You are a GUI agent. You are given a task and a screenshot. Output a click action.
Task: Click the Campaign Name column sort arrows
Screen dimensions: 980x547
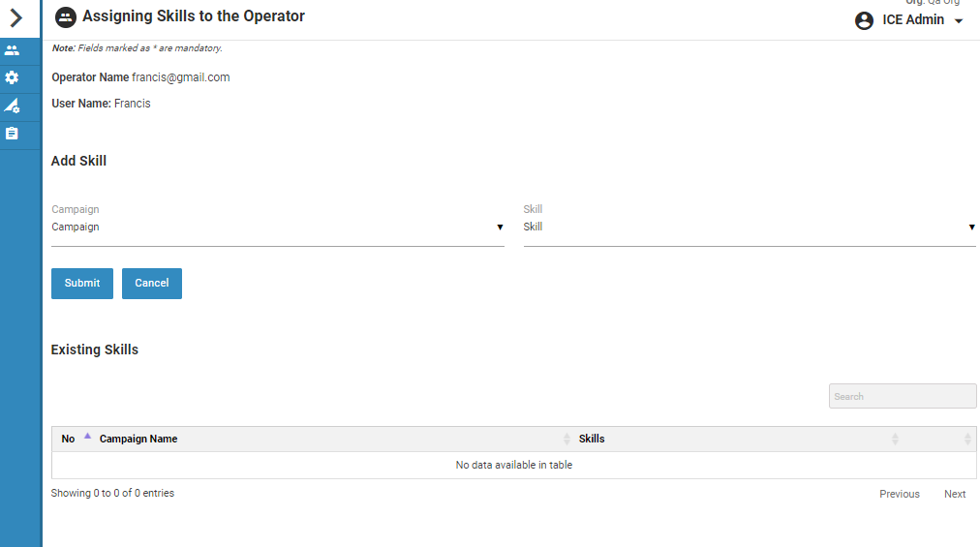pos(567,439)
